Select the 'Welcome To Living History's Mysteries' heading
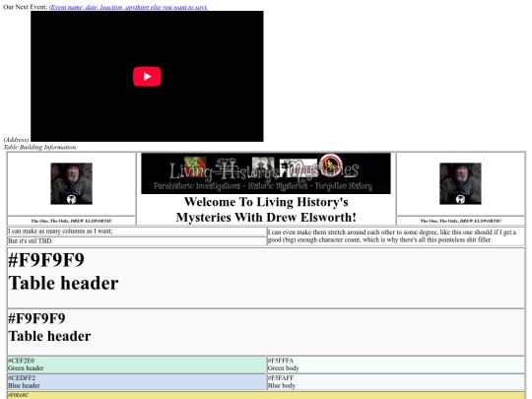 coord(266,209)
